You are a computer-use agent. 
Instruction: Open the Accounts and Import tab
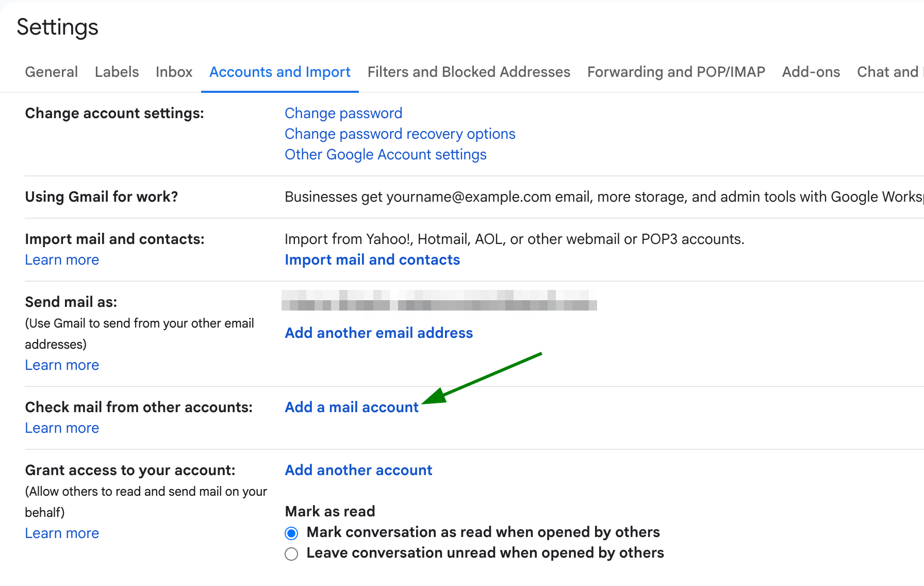click(279, 72)
